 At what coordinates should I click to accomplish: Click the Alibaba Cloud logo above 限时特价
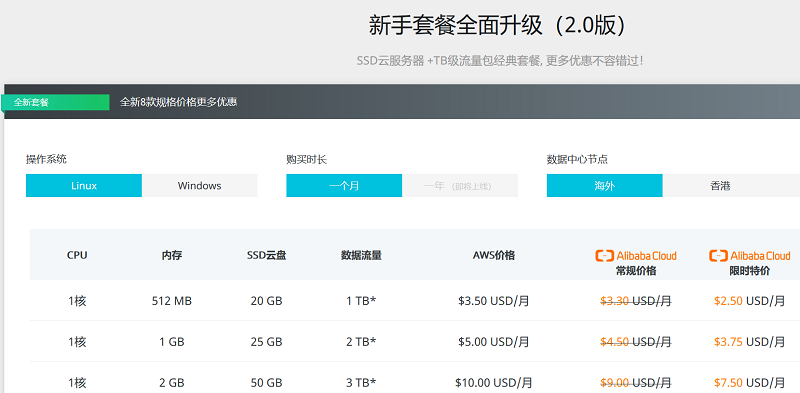[x=749, y=256]
